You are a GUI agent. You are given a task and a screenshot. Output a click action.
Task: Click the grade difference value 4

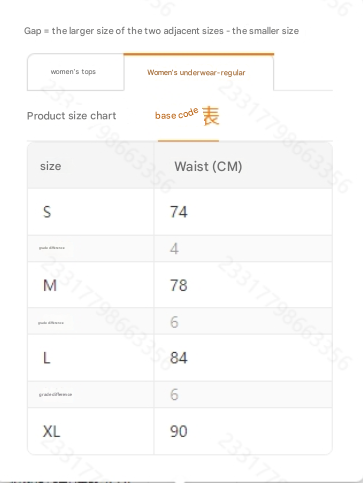(x=174, y=249)
